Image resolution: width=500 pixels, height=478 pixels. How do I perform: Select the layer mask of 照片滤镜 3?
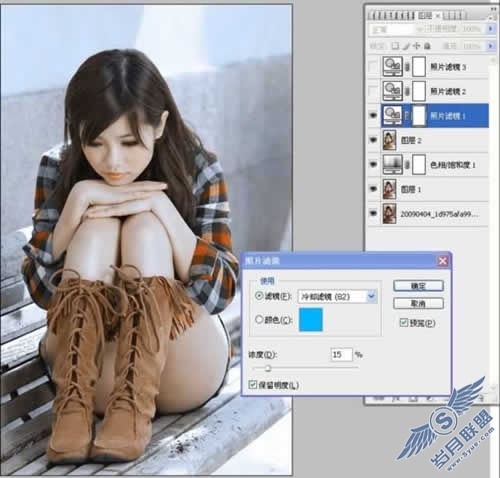[x=419, y=67]
